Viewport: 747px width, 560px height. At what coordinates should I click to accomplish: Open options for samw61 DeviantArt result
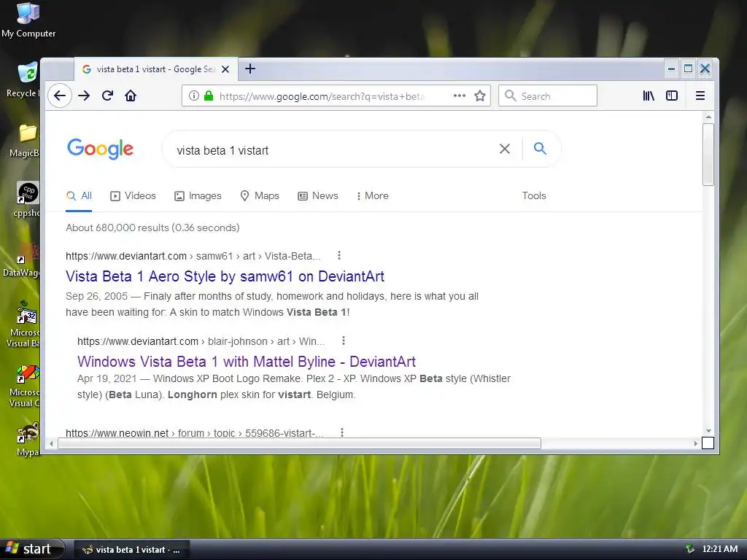[x=338, y=256]
